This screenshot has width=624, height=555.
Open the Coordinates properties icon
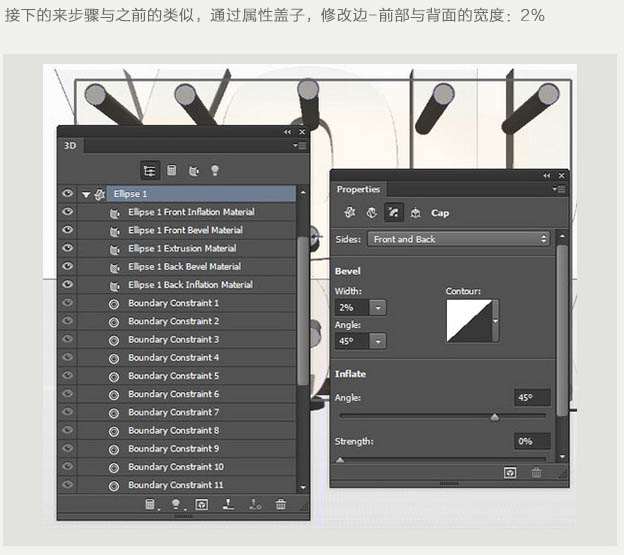coord(415,213)
